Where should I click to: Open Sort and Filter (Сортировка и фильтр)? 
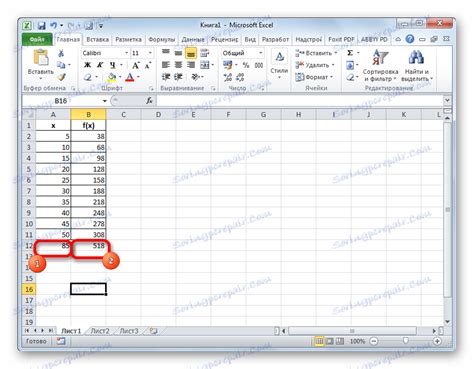380,66
